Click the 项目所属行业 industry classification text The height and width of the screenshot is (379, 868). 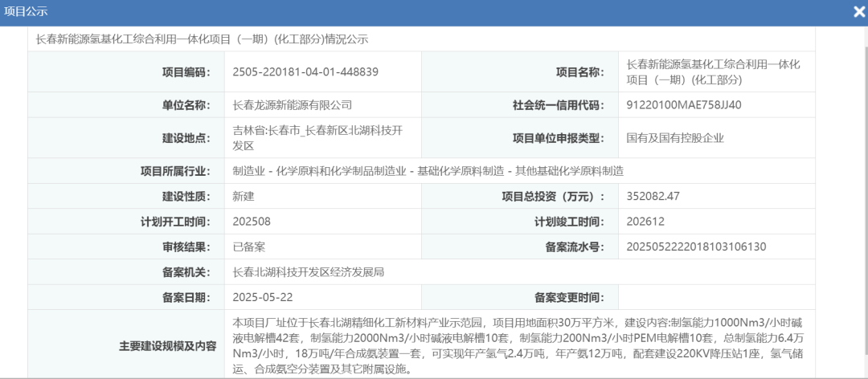[x=428, y=170]
